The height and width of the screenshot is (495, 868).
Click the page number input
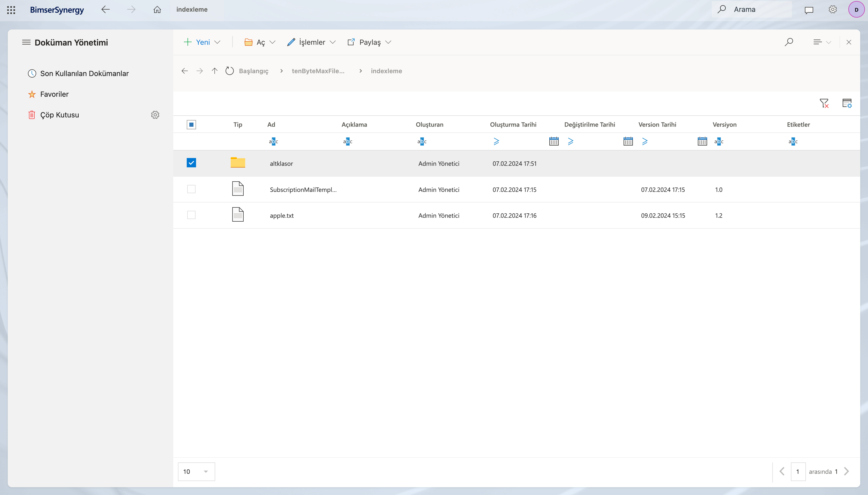tap(798, 471)
